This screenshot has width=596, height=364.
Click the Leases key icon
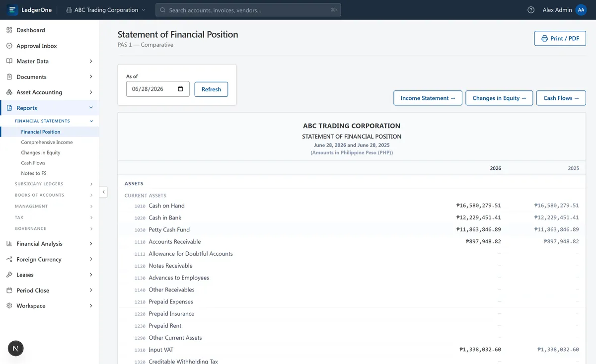coord(9,275)
